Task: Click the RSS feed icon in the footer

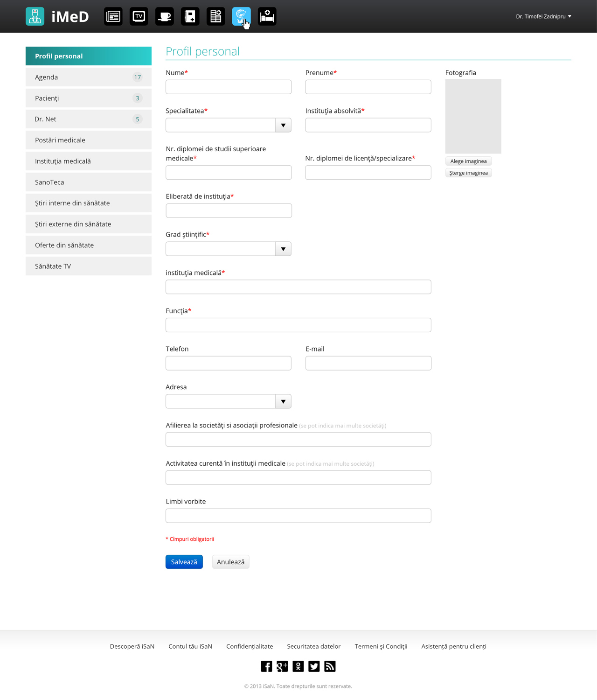Action: click(330, 666)
